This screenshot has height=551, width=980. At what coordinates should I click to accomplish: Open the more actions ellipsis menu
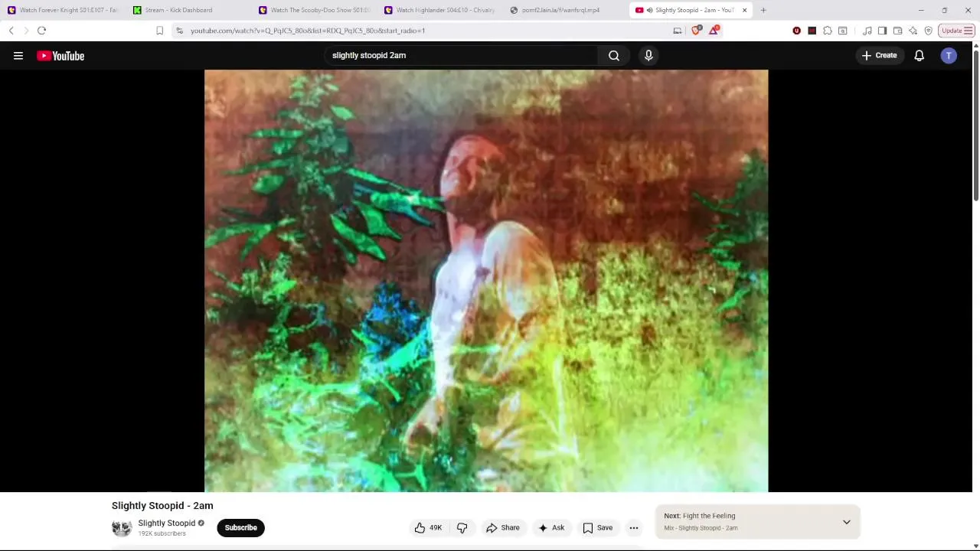tap(633, 527)
